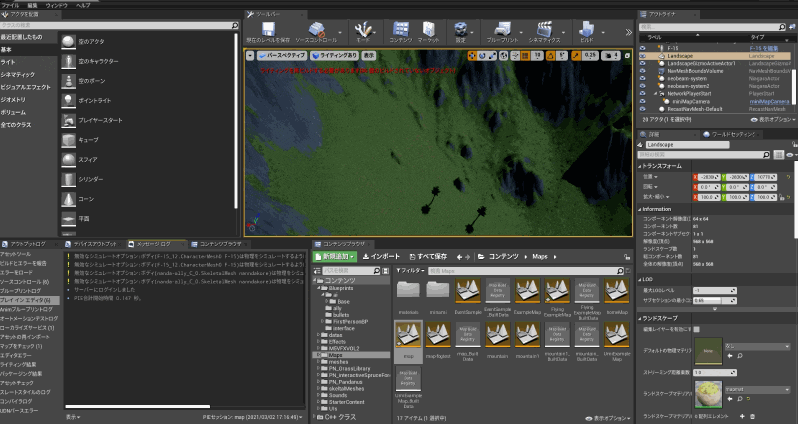
Task: Toggle visibility eye for F-15 in outliner
Action: [x=644, y=48]
